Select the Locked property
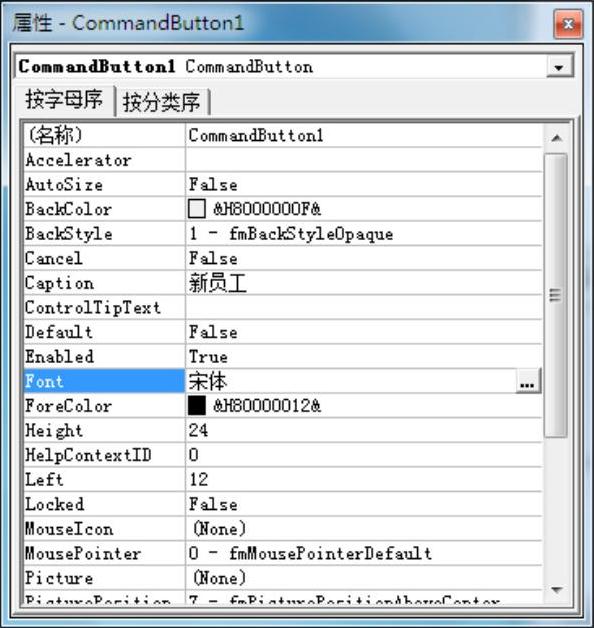Image resolution: width=594 pixels, height=628 pixels. pyautogui.click(x=104, y=504)
